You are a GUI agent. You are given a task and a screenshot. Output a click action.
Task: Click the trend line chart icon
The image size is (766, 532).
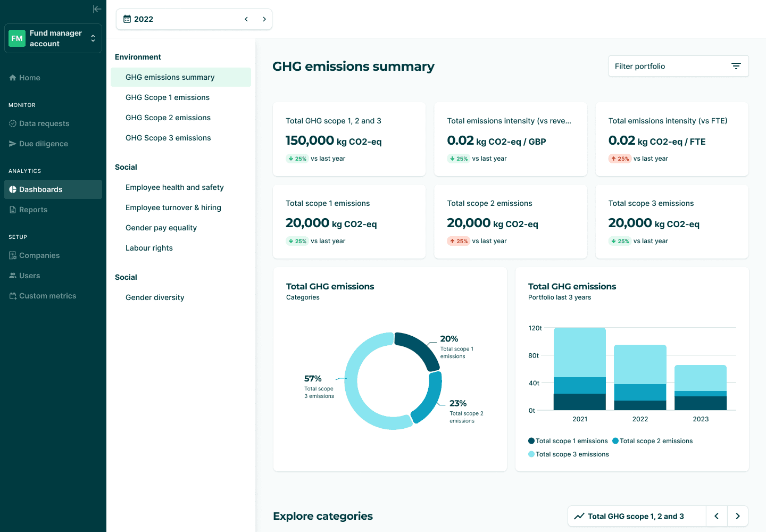coord(579,516)
